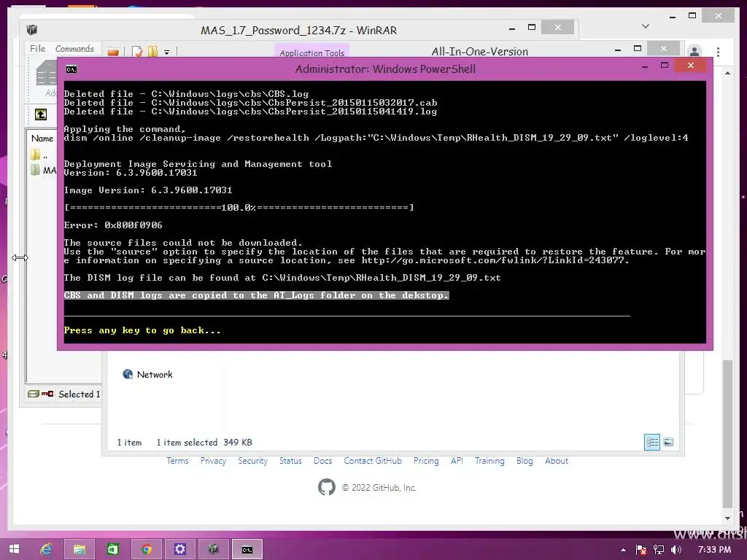Switch to Google Chrome on the taskbar
The height and width of the screenshot is (560, 747).
[146, 549]
